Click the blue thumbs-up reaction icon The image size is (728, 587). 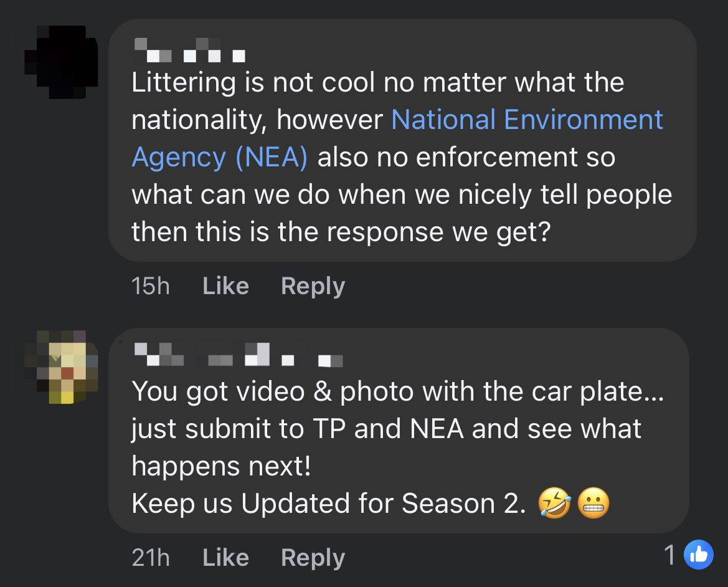(x=698, y=555)
